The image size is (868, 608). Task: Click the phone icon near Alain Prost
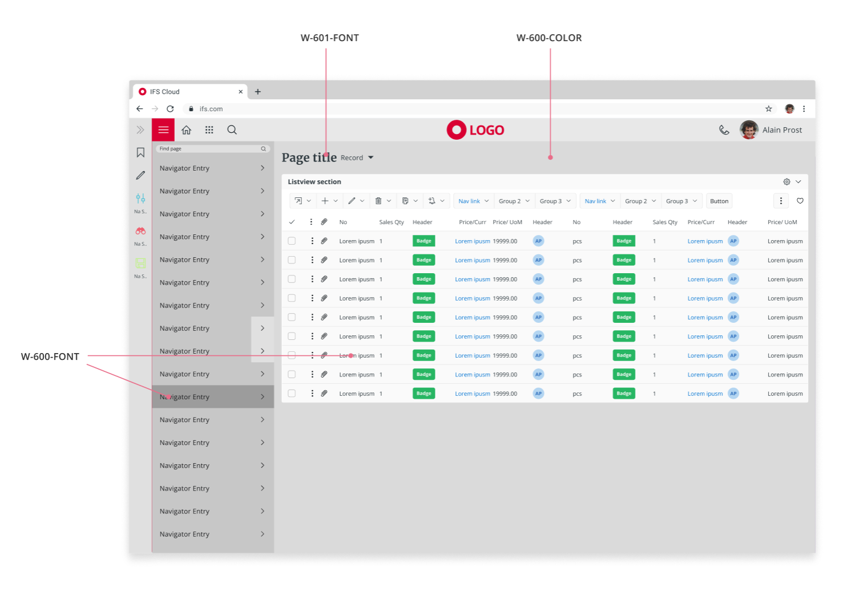pyautogui.click(x=724, y=130)
